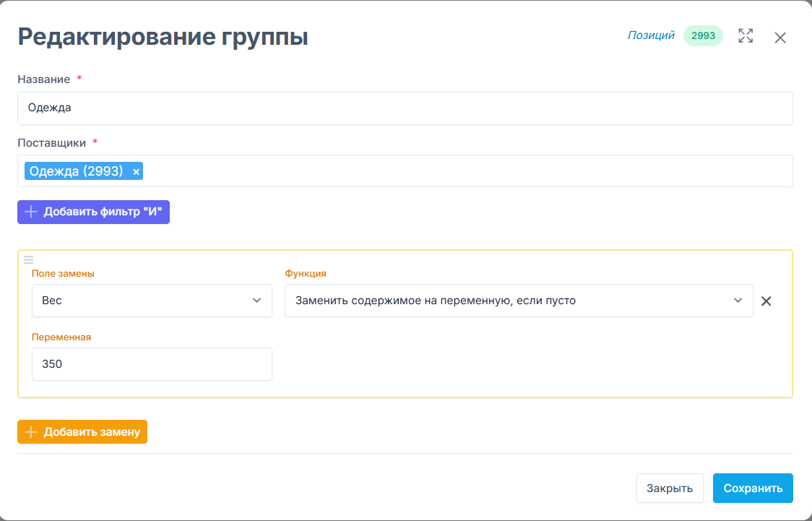Focus the Название text field
This screenshot has height=521, width=812.
point(405,108)
